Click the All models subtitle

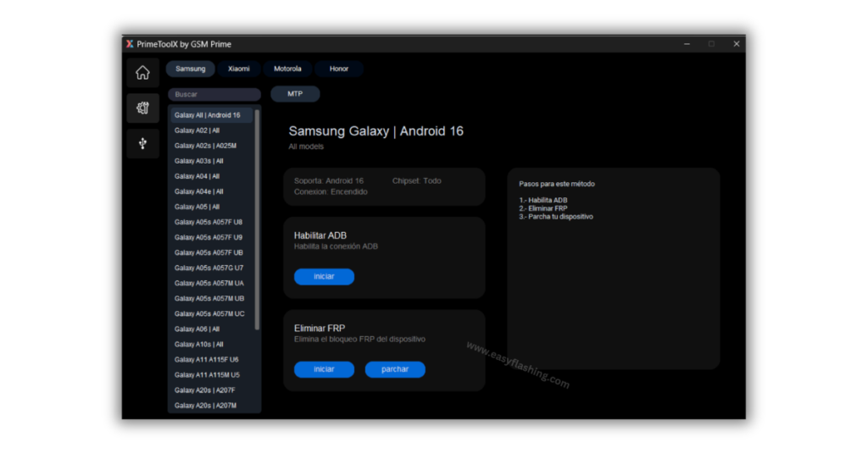click(x=306, y=147)
